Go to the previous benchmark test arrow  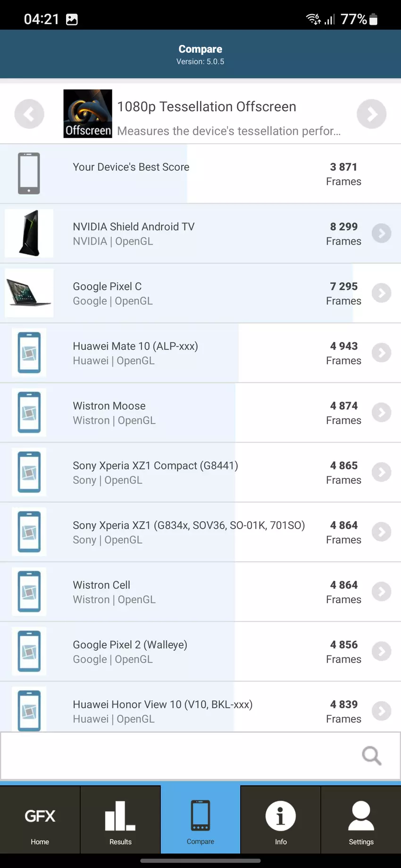pos(29,114)
